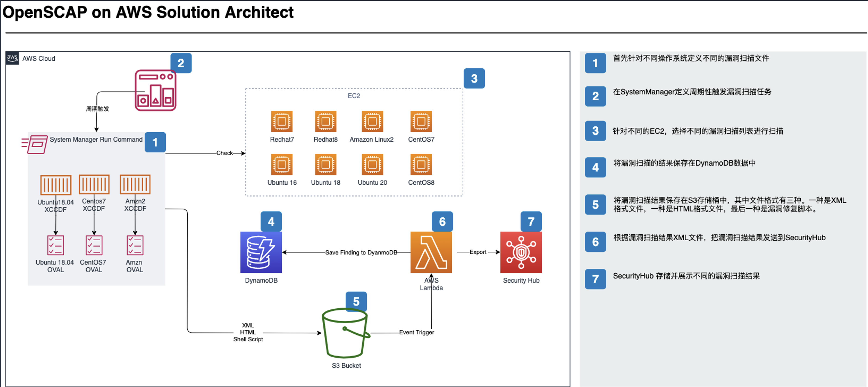Click the System Manager Run Command icon
Viewport: 868px width, 387px height.
tap(34, 144)
